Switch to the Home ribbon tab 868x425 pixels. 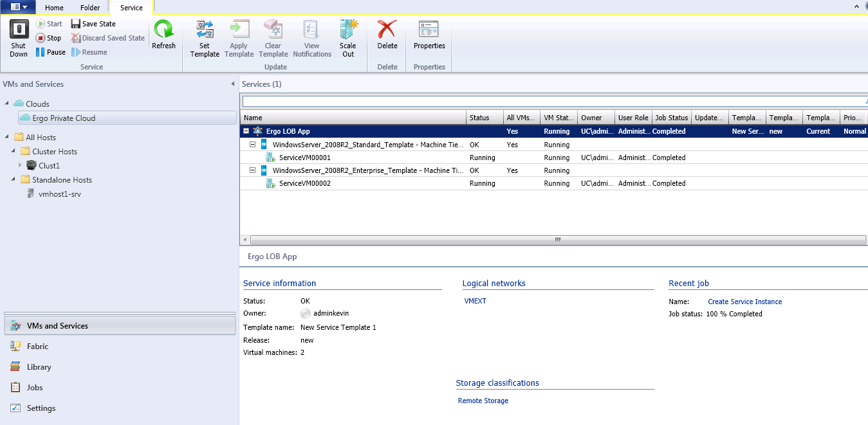coord(53,7)
